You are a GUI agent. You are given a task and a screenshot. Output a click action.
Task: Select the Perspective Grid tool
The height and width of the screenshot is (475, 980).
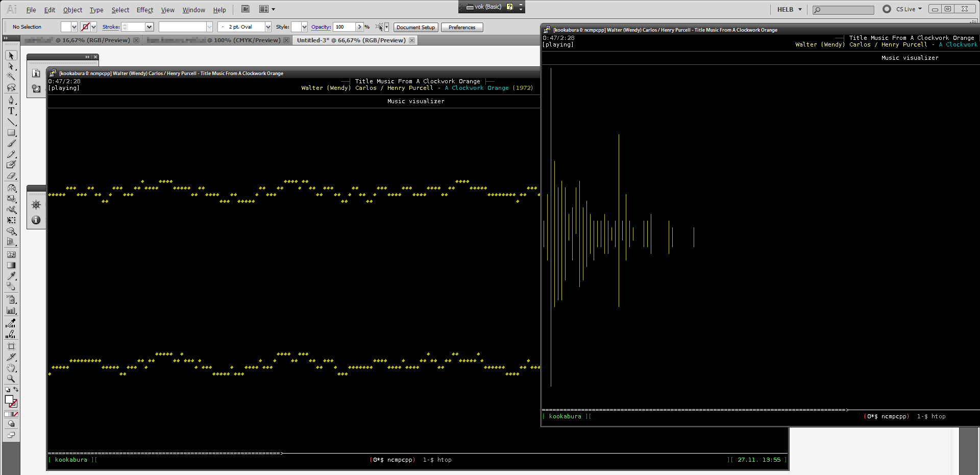click(11, 242)
